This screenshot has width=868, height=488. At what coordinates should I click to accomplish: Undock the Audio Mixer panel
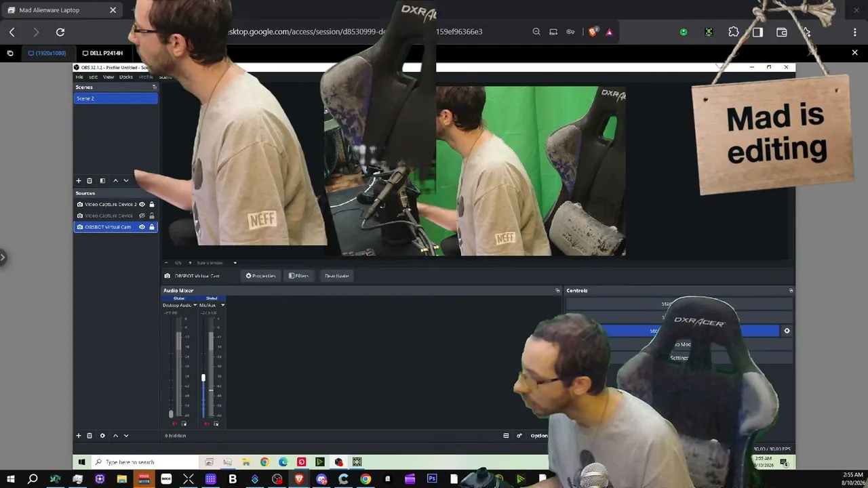558,291
